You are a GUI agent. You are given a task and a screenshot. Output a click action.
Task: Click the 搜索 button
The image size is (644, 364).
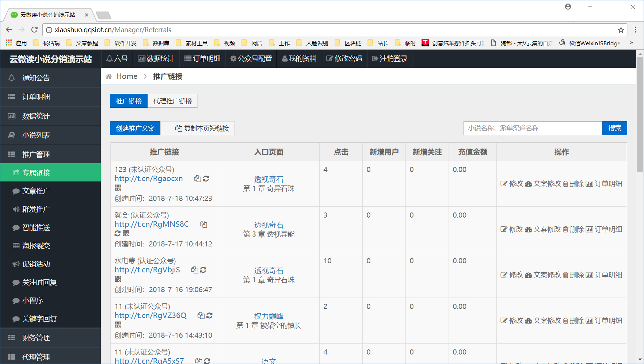(x=615, y=128)
